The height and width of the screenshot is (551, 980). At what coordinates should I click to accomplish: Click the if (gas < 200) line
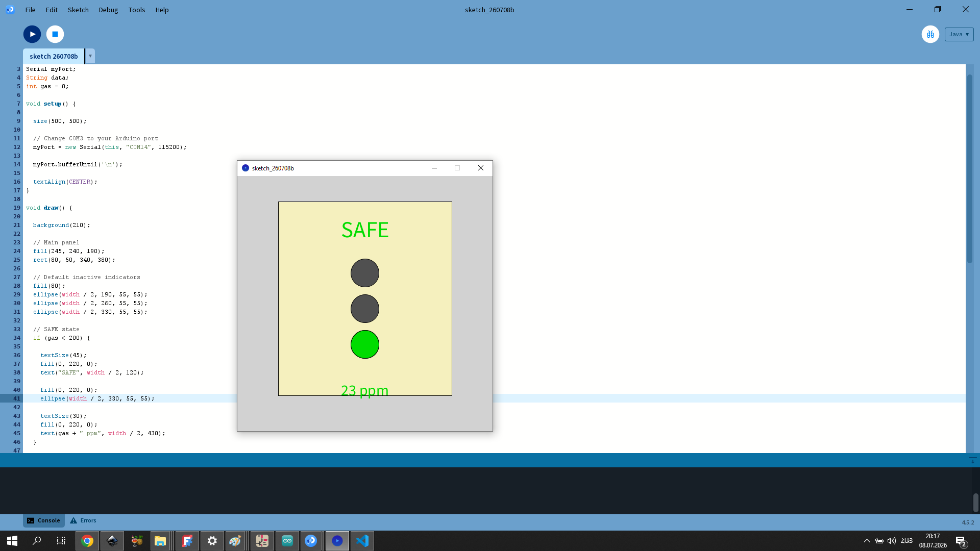click(x=61, y=338)
